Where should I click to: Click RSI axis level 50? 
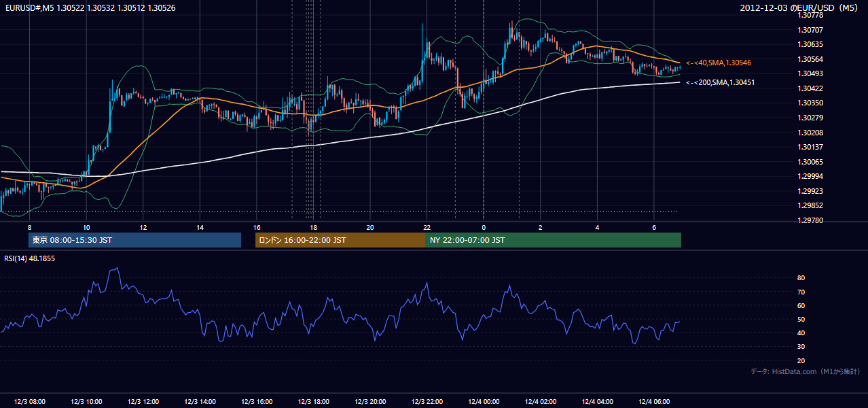801,319
